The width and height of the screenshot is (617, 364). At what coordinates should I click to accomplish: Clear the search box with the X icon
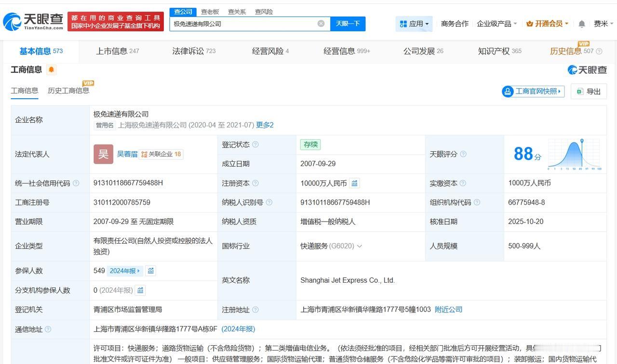(x=321, y=24)
